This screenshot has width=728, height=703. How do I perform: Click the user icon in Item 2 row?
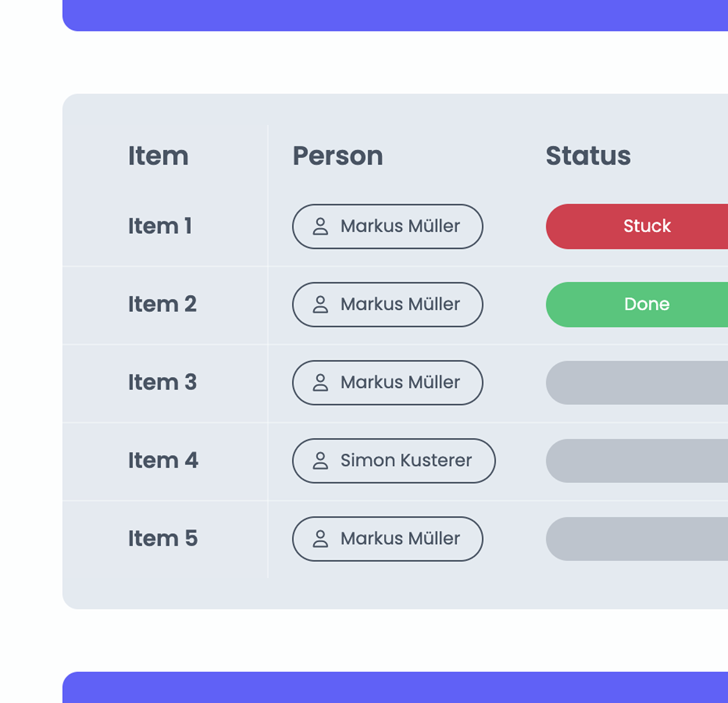tap(320, 304)
